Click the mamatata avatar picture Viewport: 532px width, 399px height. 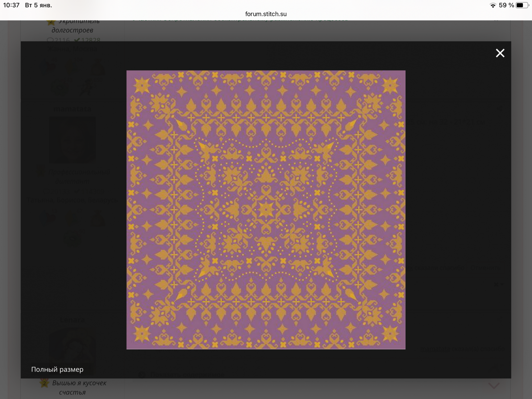click(x=72, y=140)
